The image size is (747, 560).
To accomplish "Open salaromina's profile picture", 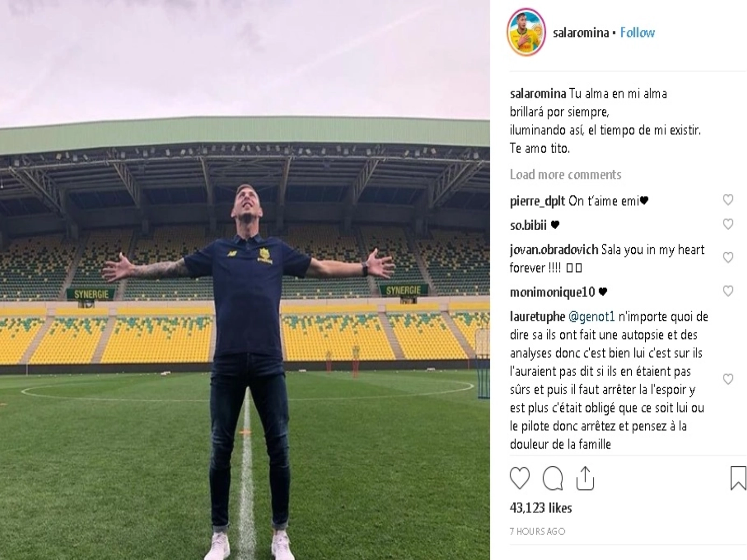I will 526,32.
